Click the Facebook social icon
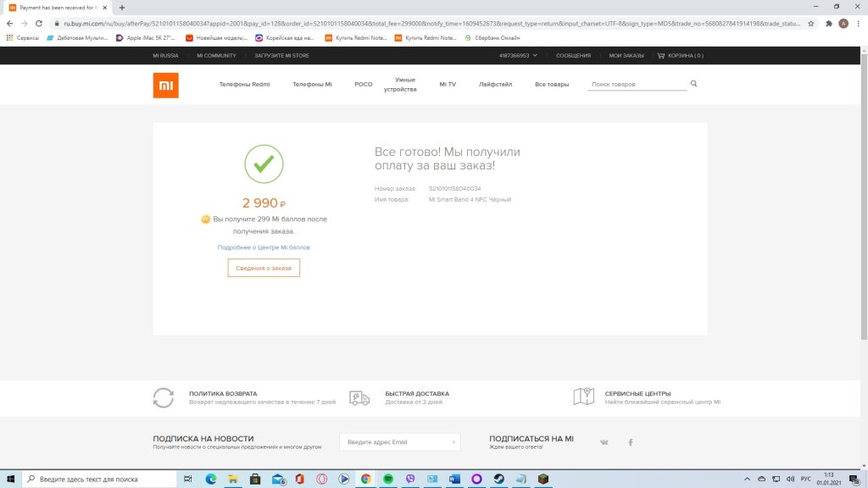This screenshot has height=488, width=868. pyautogui.click(x=631, y=442)
